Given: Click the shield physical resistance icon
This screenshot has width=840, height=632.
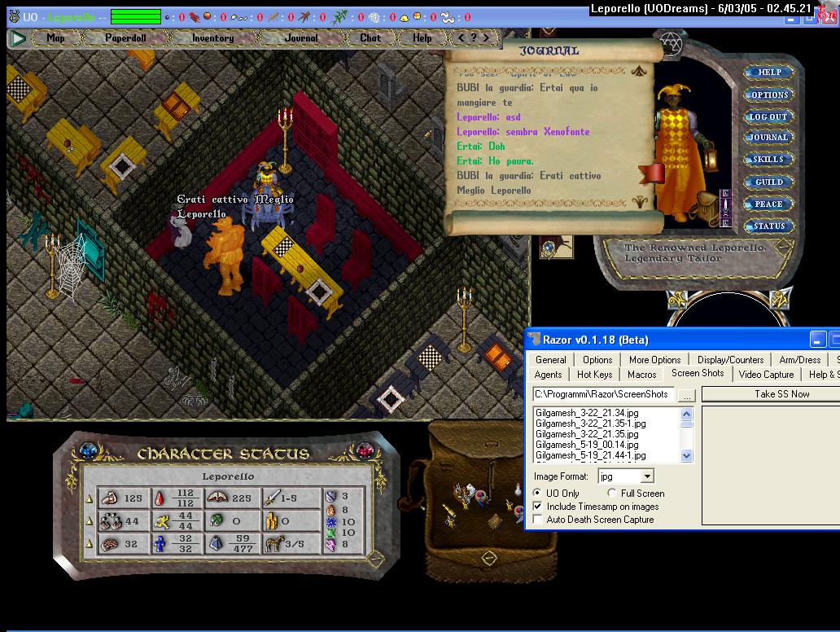Looking at the screenshot, I should tap(331, 496).
